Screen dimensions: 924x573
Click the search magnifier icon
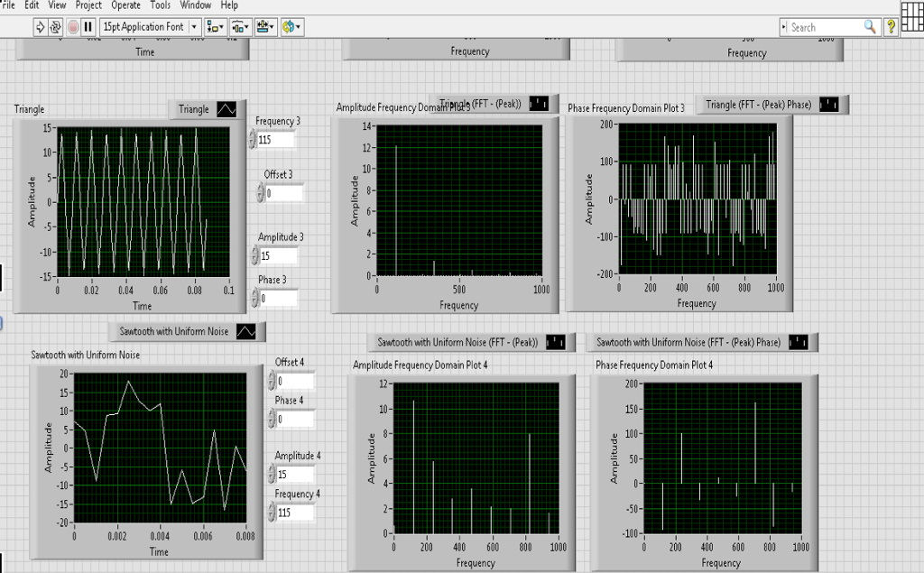coord(870,27)
